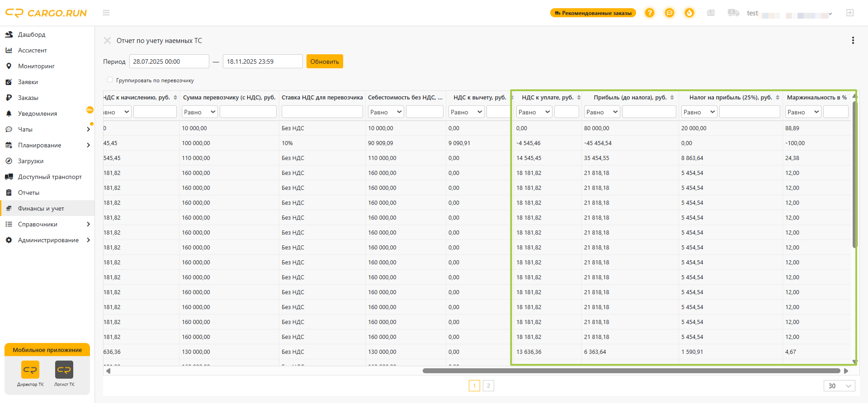Click the Дашборд sidebar icon
Screen dimensions: 868x403
click(9, 34)
